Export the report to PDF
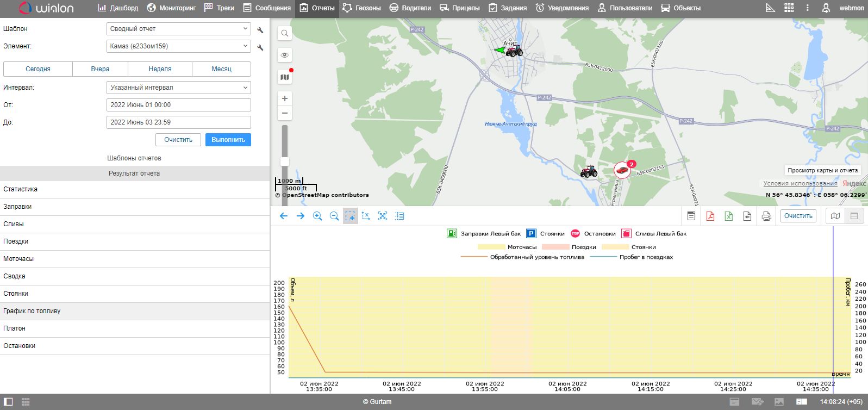This screenshot has height=410, width=868. pyautogui.click(x=710, y=216)
